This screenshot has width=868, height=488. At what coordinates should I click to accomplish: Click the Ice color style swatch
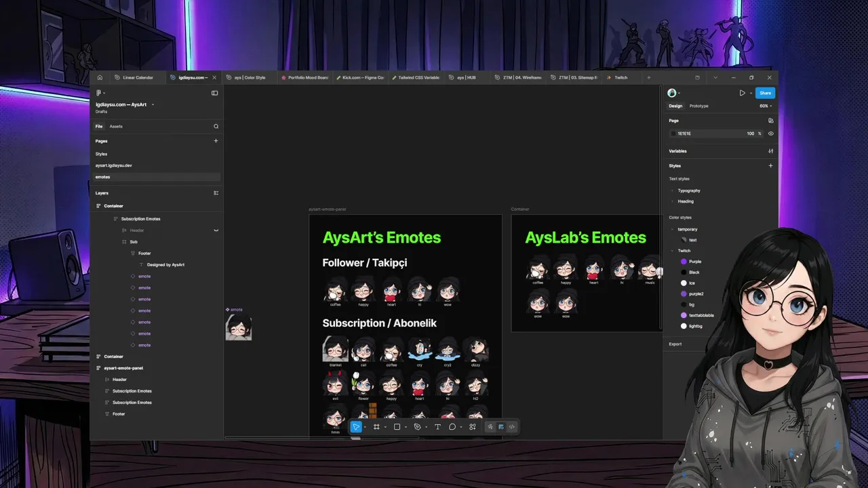(684, 283)
